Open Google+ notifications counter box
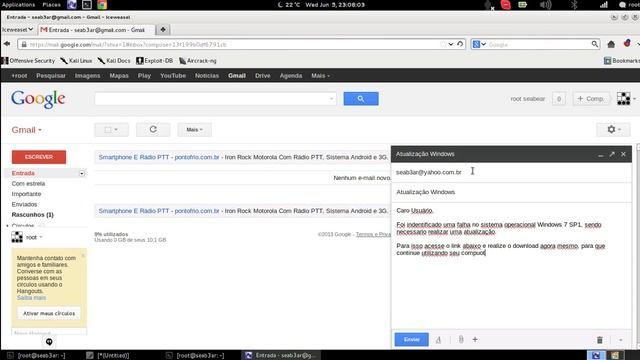This screenshot has height=360, width=640. (559, 99)
